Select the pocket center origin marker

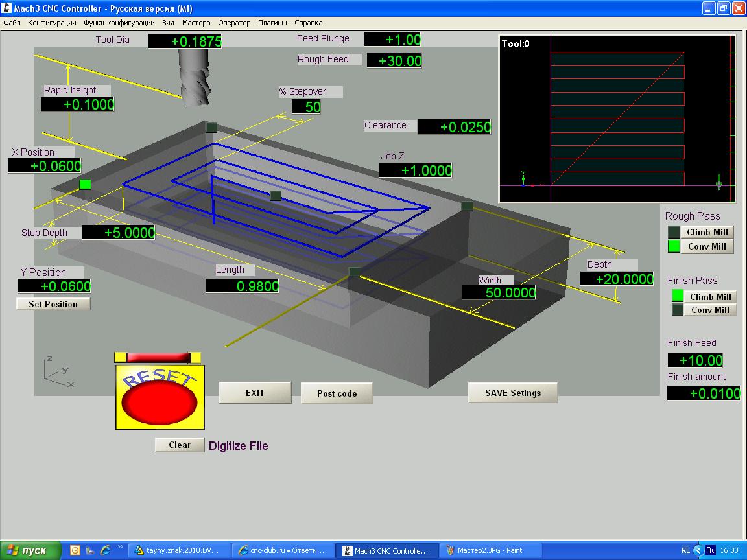click(x=276, y=195)
